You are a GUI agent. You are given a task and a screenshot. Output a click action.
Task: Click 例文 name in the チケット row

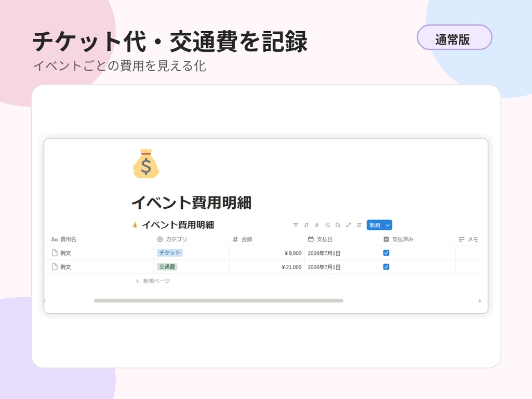65,253
